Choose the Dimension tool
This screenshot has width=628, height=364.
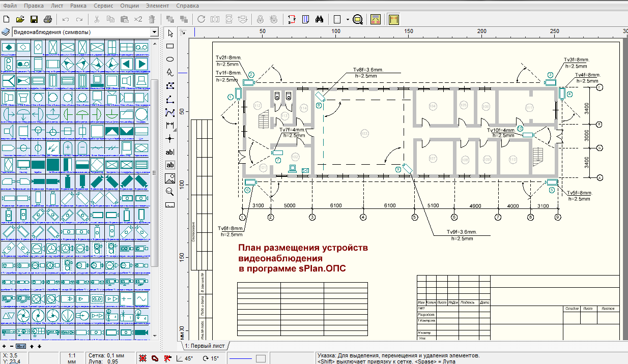point(170,125)
